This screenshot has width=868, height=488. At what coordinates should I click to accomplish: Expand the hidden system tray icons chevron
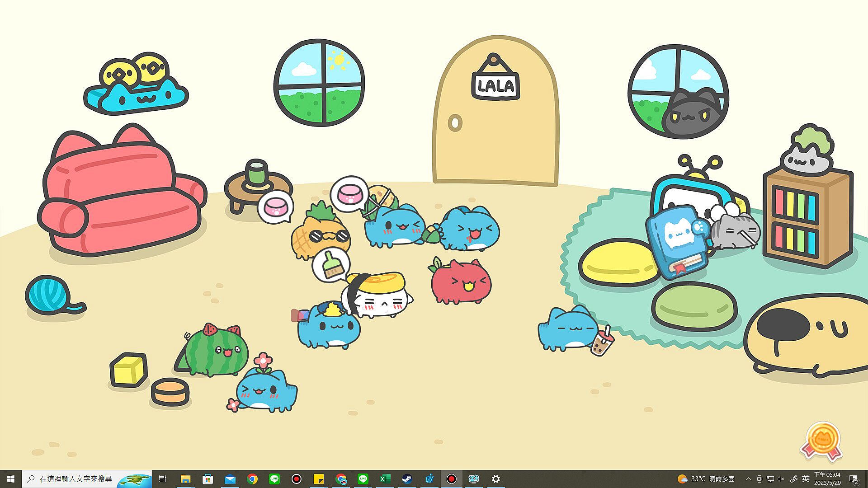[748, 479]
